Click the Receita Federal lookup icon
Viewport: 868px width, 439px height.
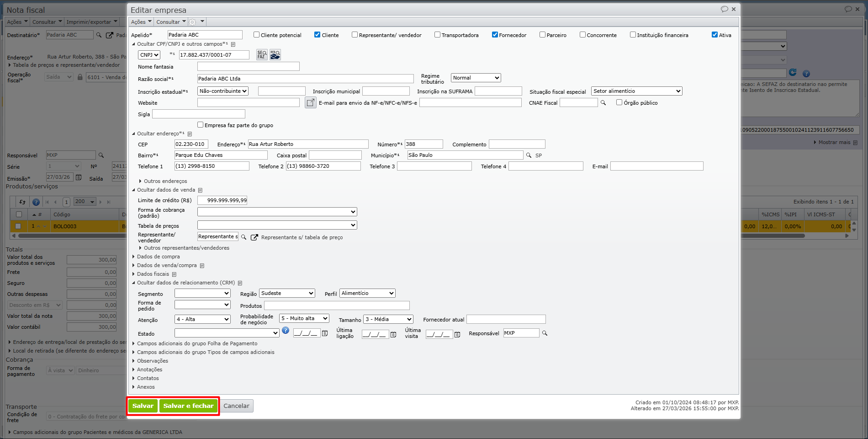(x=275, y=55)
